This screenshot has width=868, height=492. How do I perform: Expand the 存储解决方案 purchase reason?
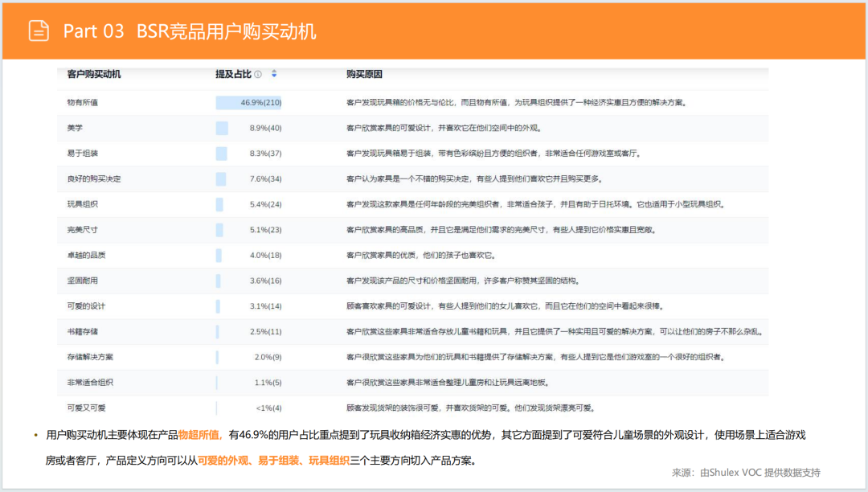tap(555, 356)
